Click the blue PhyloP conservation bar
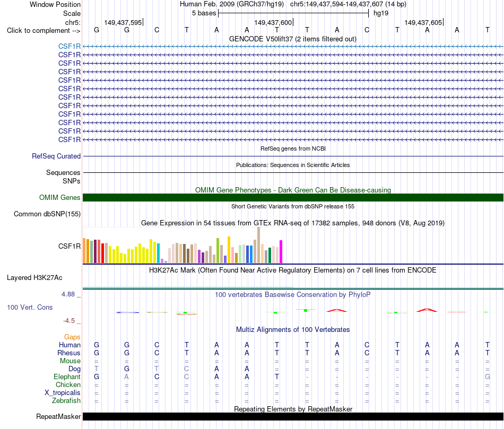Viewport: 504px width, 429px height. coord(128,312)
